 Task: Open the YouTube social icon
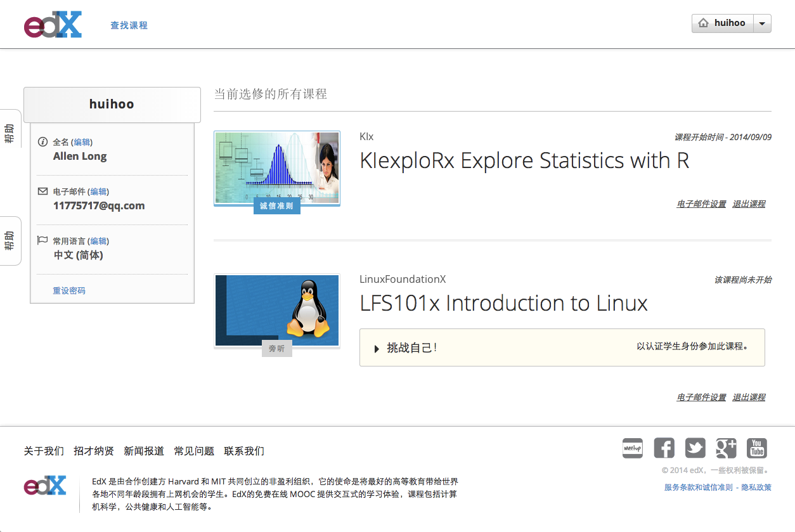pos(757,448)
